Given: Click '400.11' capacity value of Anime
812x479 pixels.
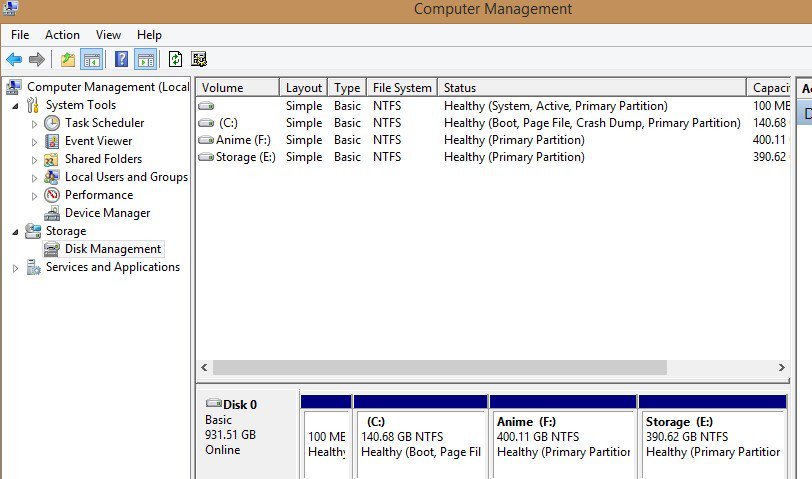Looking at the screenshot, I should tap(770, 140).
